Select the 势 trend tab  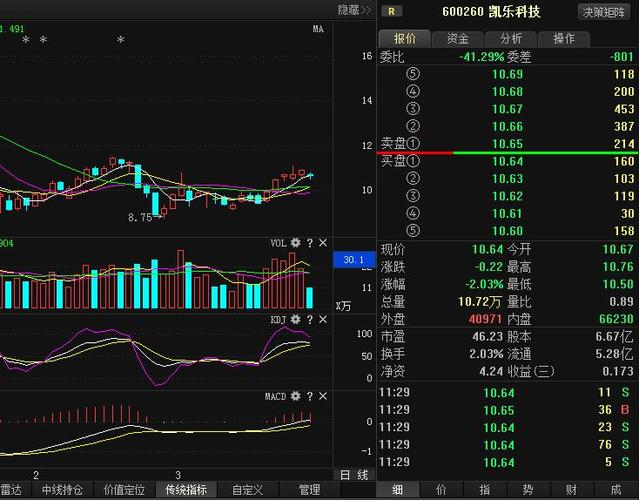[528, 489]
